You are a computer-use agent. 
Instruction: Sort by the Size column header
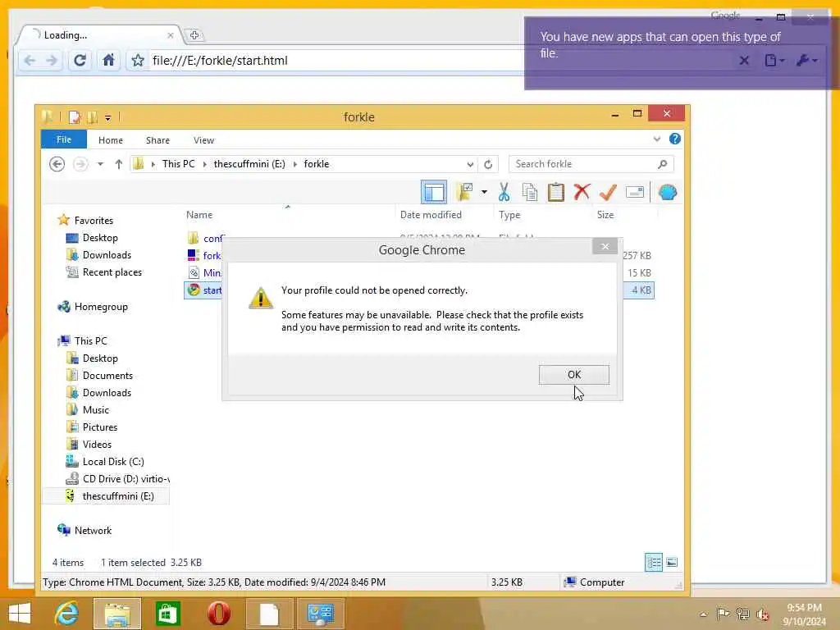point(605,215)
